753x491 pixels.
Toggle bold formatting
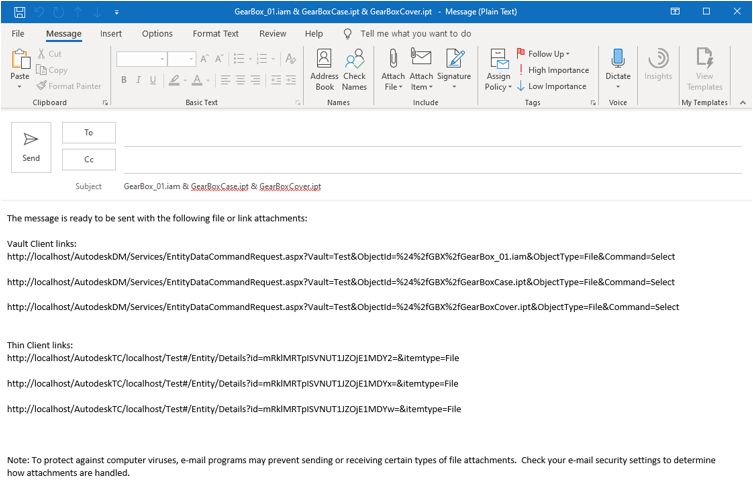coord(124,80)
